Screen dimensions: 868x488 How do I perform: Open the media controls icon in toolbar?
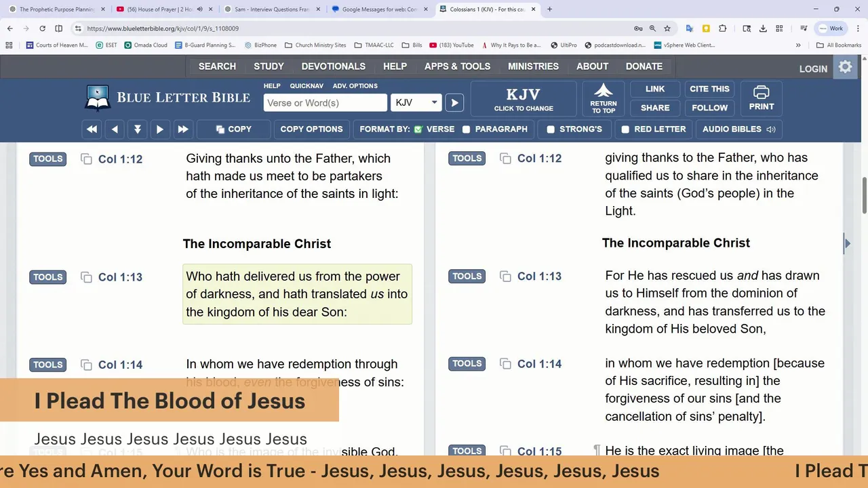coord(804,28)
